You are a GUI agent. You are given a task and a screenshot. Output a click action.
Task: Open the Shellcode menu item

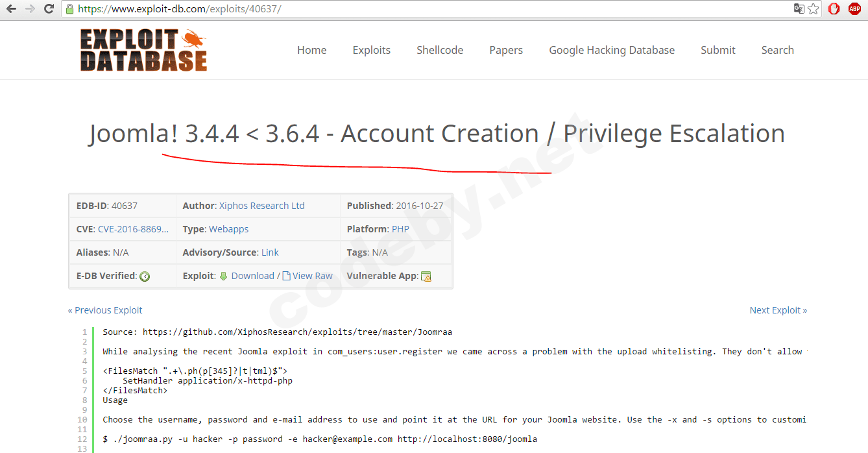[440, 50]
